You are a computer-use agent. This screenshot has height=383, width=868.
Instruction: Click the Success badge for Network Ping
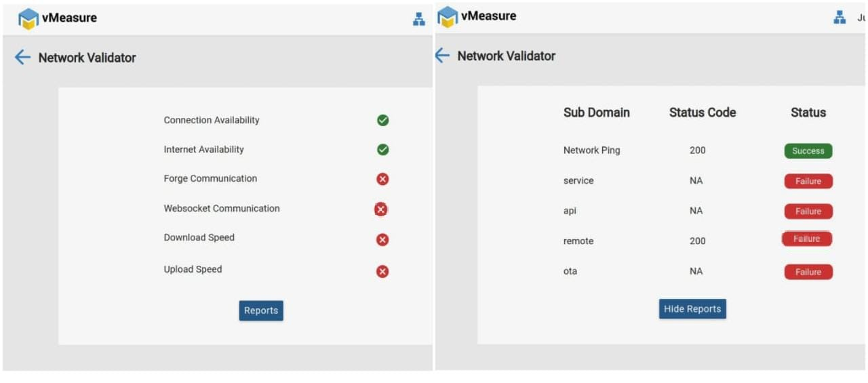point(808,151)
